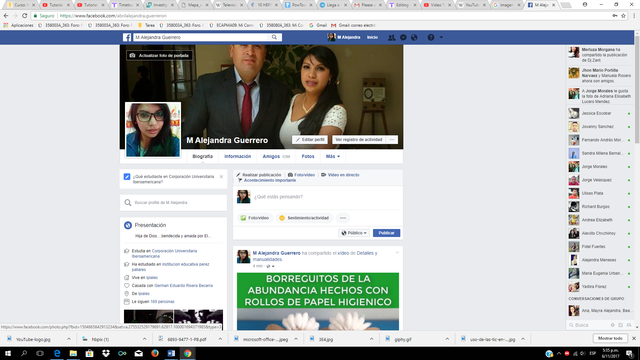Image resolution: width=640 pixels, height=360 pixels.
Task: Open the Público audience dropdown
Action: (354, 233)
